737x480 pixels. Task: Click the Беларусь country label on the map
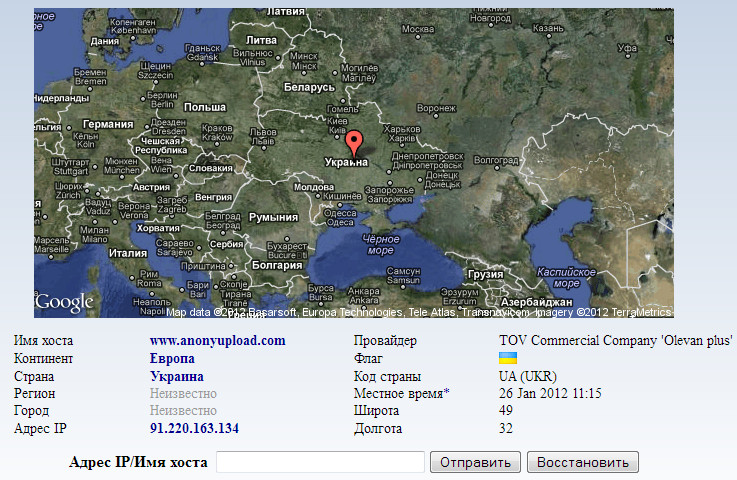[x=309, y=87]
